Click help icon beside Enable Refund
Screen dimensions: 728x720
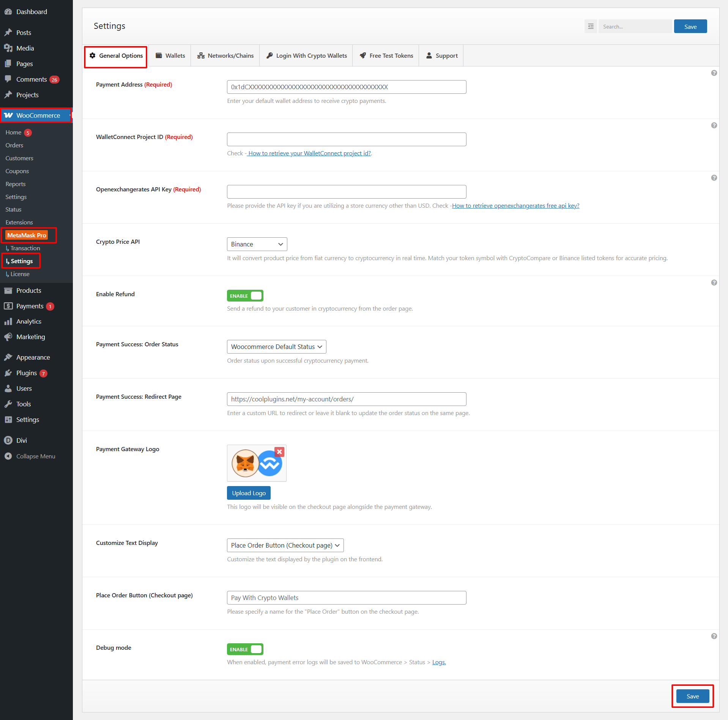(x=714, y=283)
